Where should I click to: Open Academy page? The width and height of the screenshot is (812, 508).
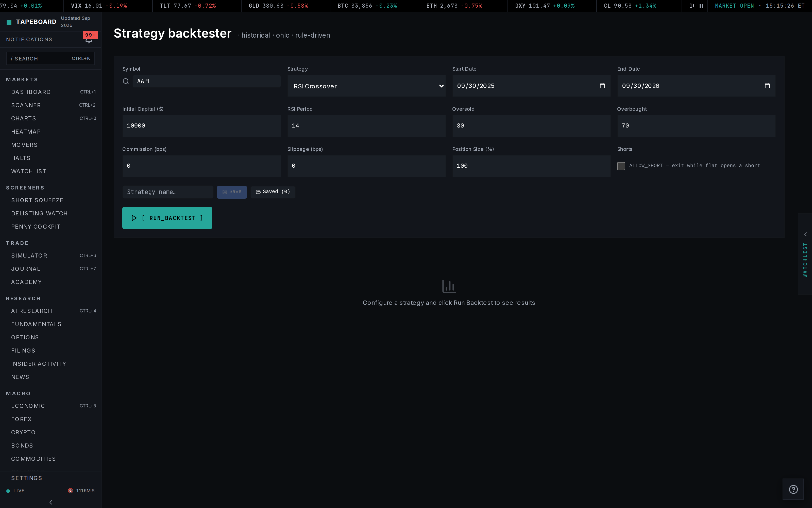(51, 282)
